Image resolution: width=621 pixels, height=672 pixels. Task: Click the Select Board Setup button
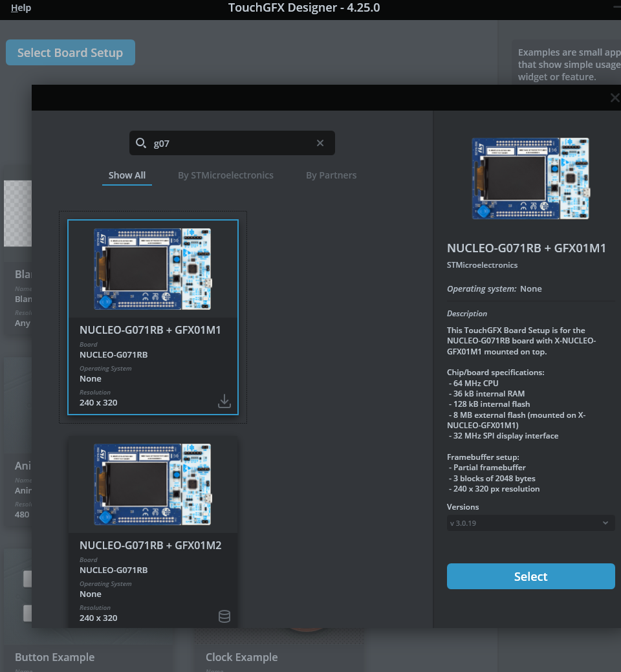coord(70,52)
